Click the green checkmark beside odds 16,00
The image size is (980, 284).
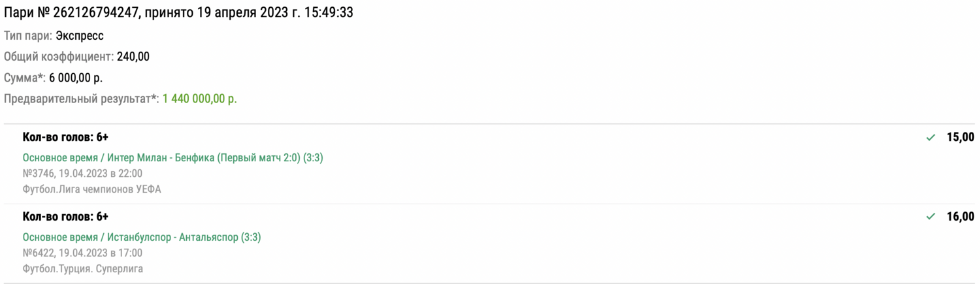click(931, 217)
